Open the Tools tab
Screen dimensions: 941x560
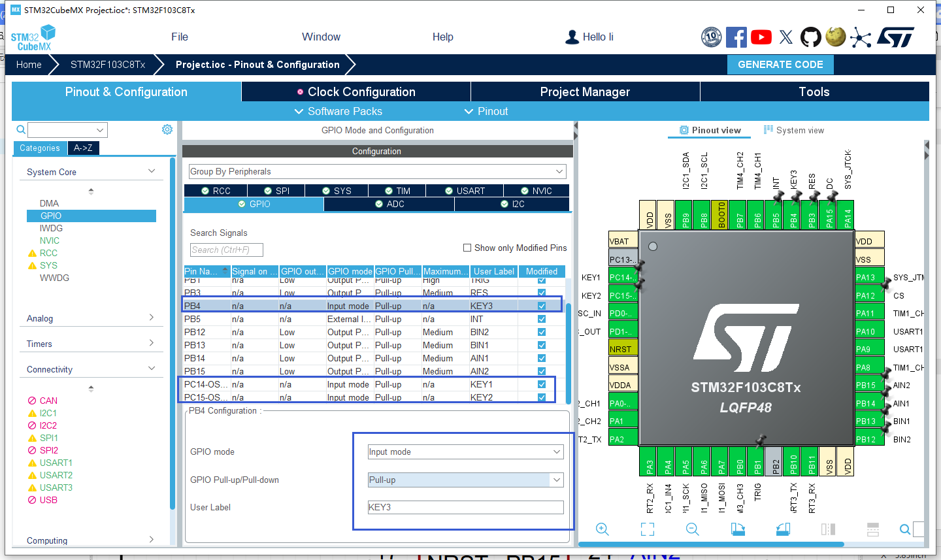tap(814, 91)
